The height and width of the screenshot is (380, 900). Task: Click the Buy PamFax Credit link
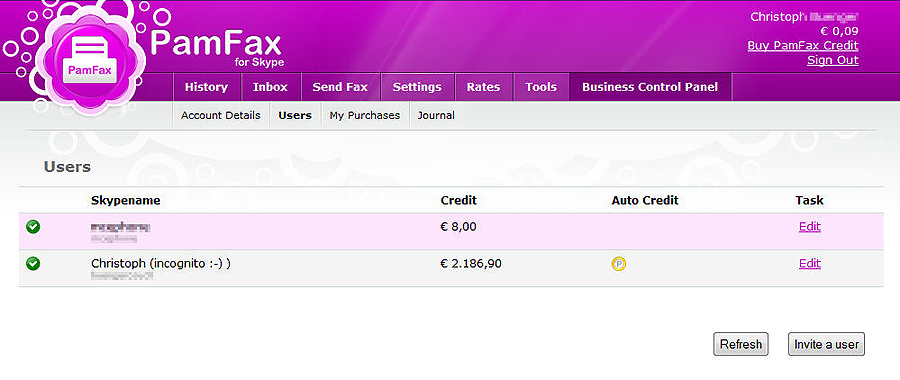tap(803, 46)
